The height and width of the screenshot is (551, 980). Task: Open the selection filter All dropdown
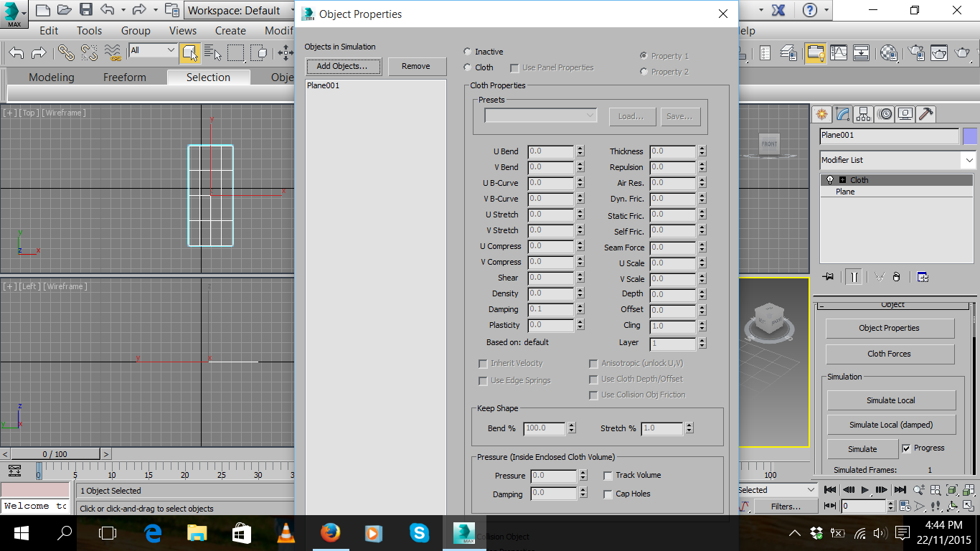[153, 50]
